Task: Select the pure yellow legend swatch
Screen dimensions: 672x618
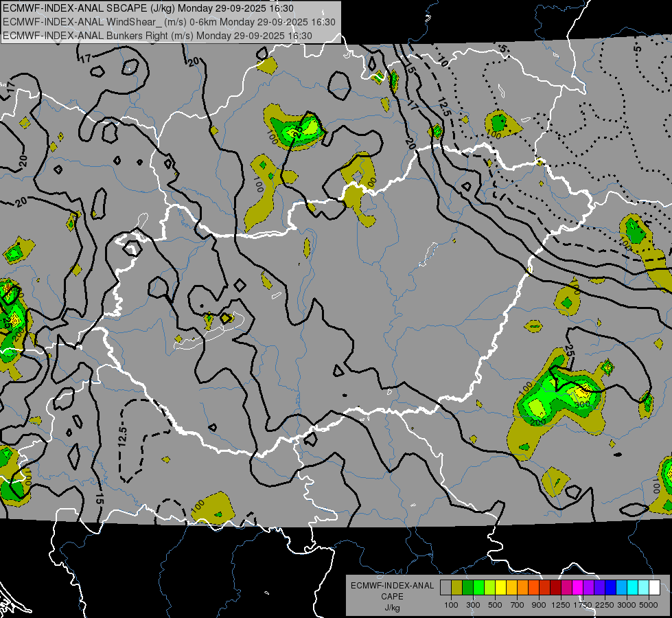Action: point(500,588)
